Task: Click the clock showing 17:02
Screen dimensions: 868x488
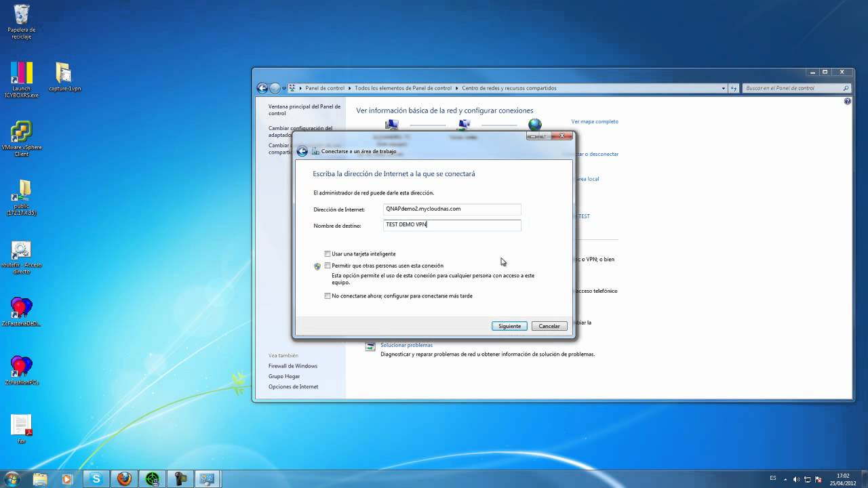Action: coord(842,479)
